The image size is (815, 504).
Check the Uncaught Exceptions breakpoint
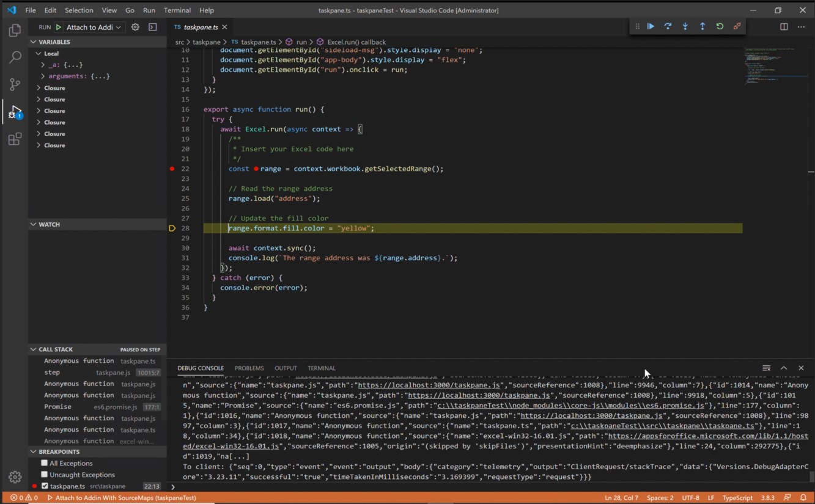tap(44, 475)
